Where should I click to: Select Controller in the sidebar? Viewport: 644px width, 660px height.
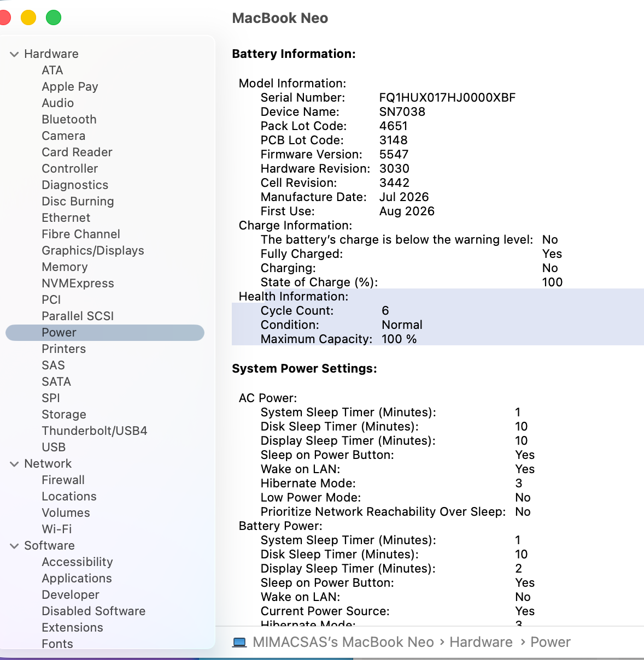pos(70,169)
